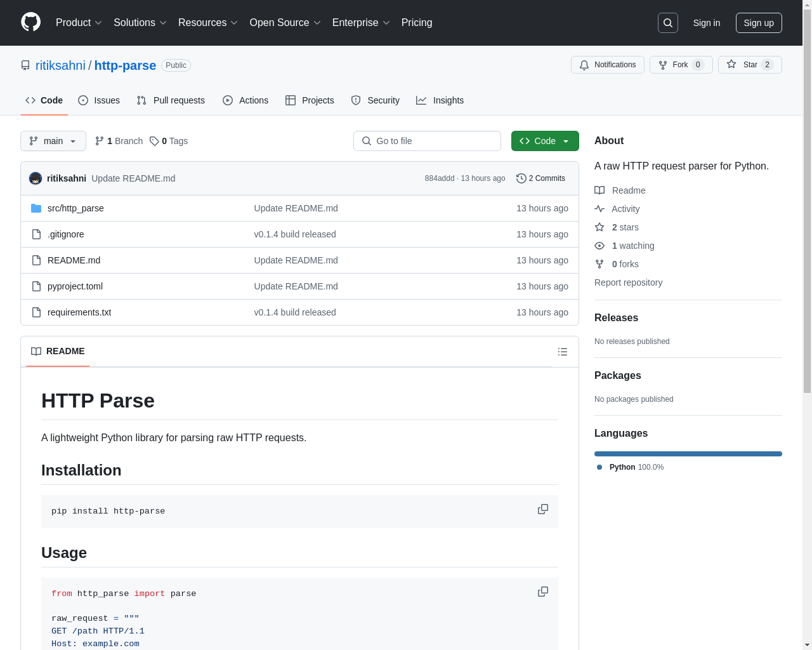Open the Pricing page
This screenshot has width=812, height=650.
point(417,23)
